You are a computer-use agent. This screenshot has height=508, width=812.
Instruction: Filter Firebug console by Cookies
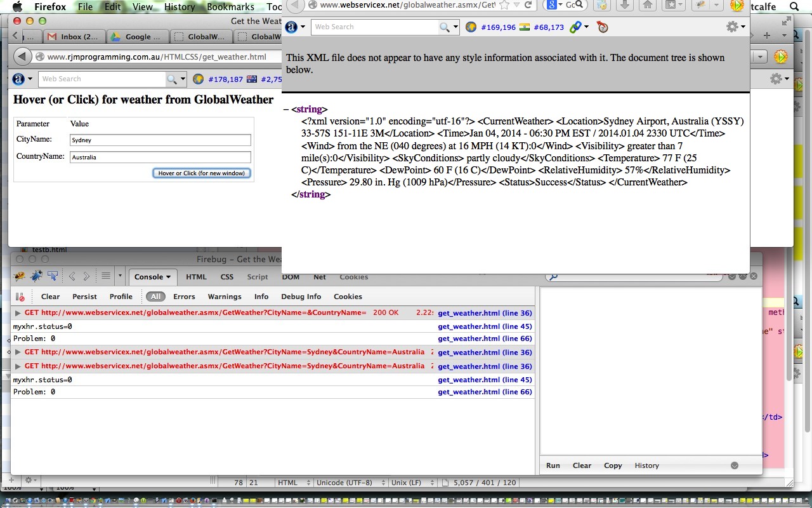348,297
